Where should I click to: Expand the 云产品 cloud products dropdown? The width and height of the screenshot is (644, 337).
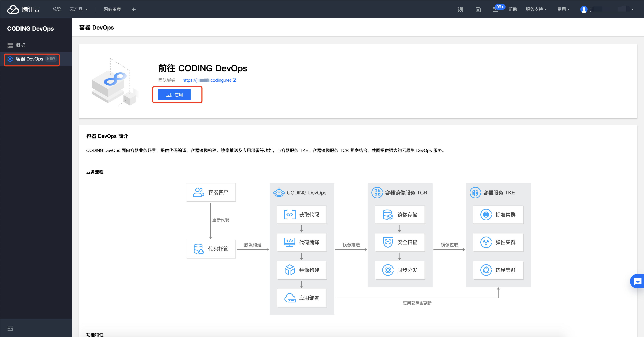tap(79, 9)
